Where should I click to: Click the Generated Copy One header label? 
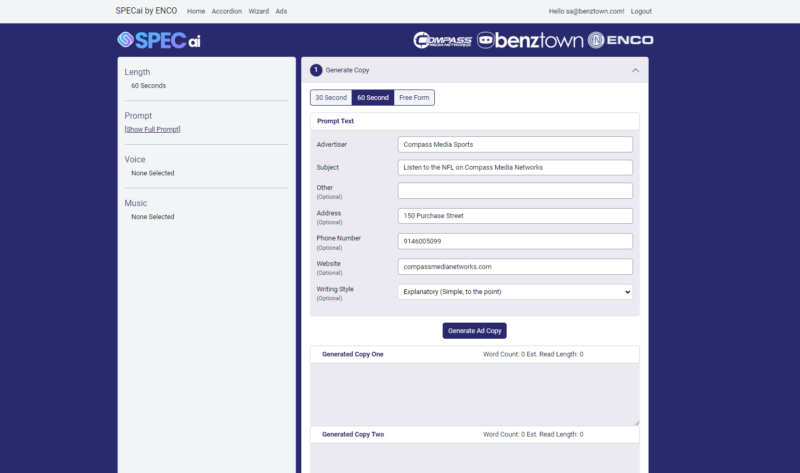353,354
